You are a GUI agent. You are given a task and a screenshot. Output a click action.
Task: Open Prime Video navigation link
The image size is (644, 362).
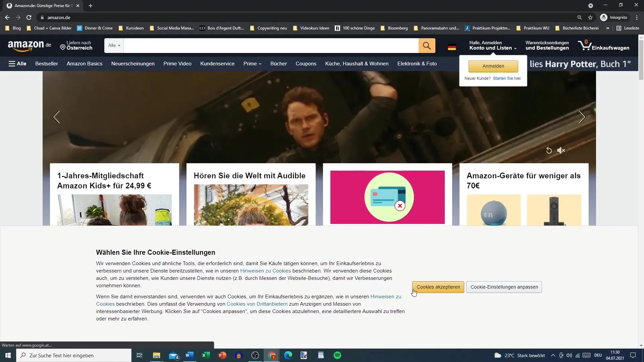coord(177,64)
